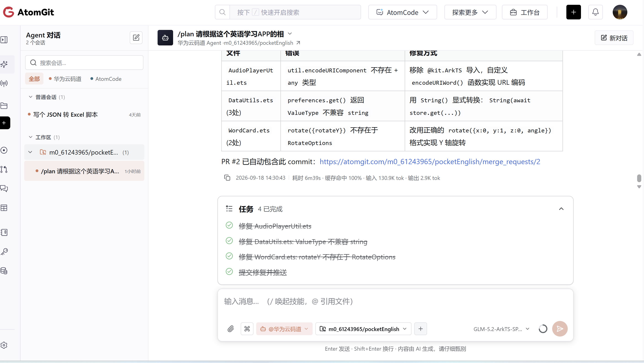Select the 全部 filter tab
The height and width of the screenshot is (363, 644).
34,79
